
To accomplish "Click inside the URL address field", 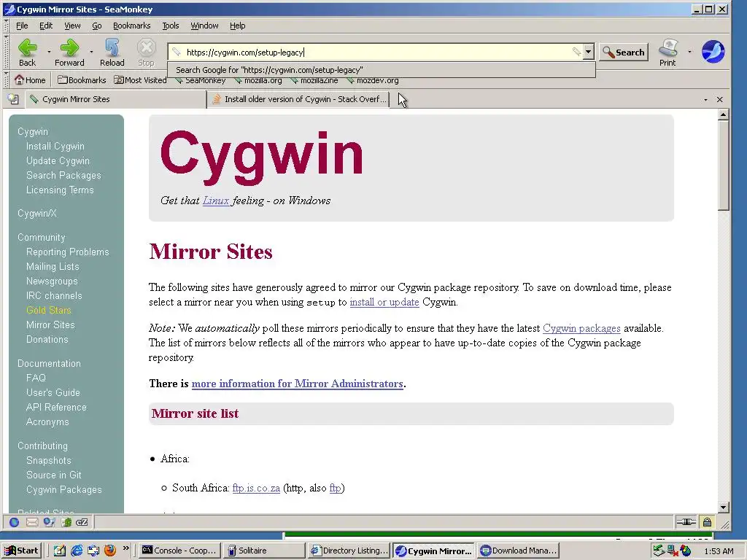I will (376, 52).
